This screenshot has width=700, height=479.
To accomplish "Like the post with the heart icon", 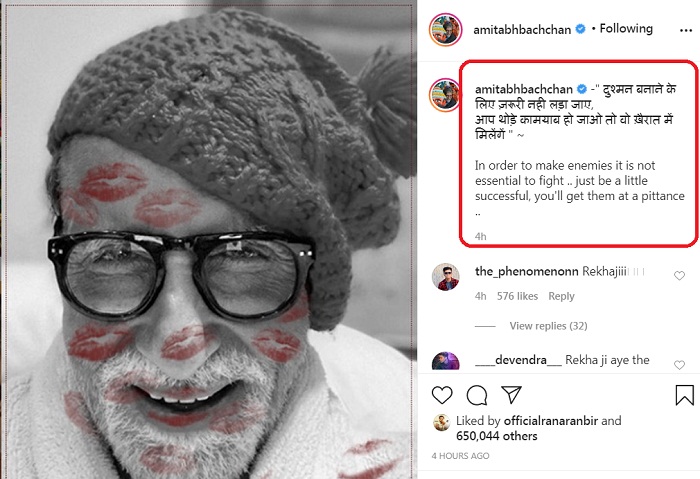I will (442, 395).
